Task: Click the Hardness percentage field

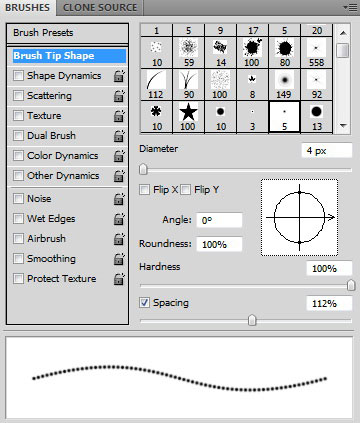Action: 329,268
